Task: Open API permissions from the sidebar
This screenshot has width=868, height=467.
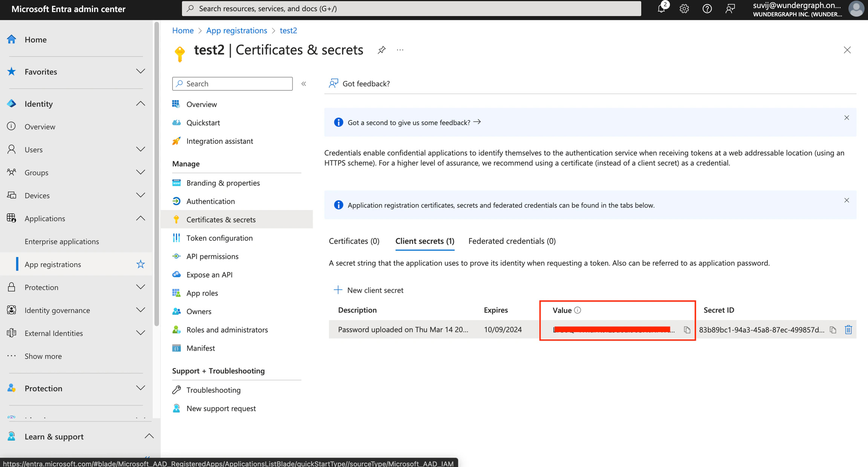Action: point(212,256)
